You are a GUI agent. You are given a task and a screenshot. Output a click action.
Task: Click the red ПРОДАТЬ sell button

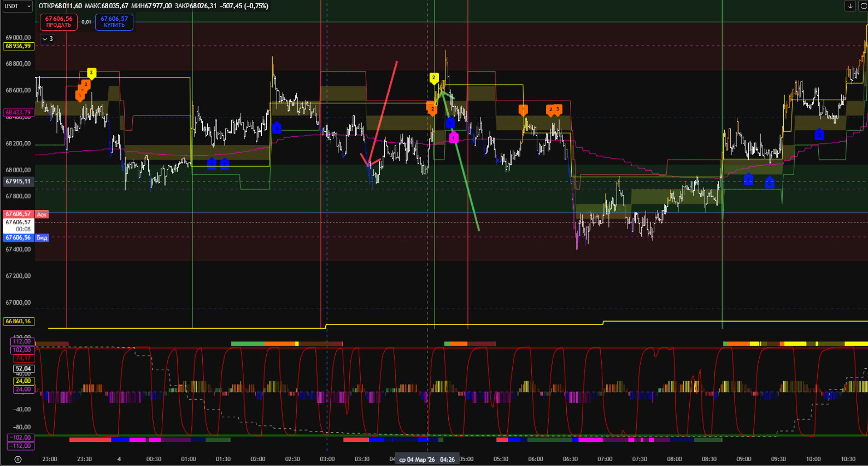(58, 22)
